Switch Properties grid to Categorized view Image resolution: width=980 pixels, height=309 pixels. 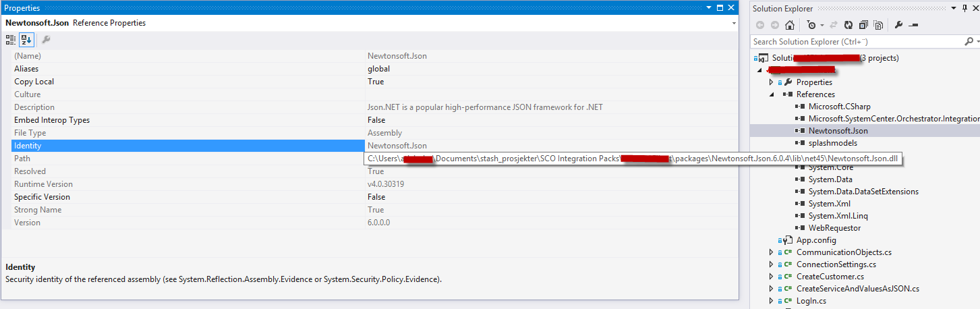(x=11, y=40)
